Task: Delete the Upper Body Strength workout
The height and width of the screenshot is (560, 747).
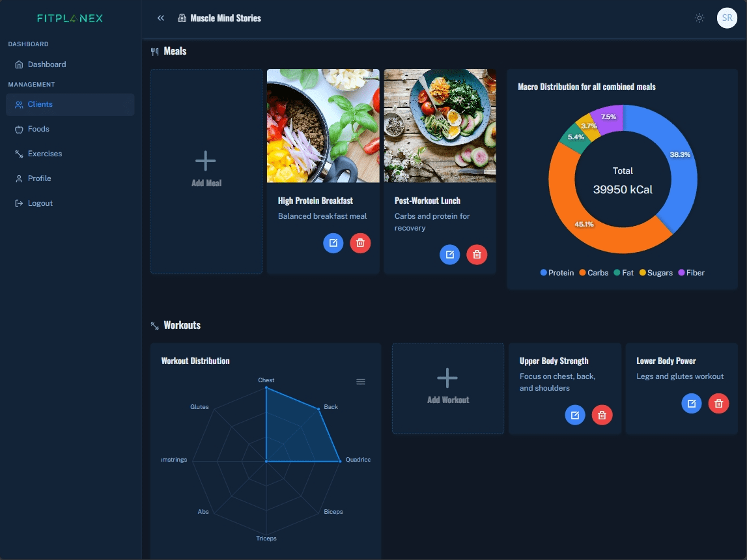Action: (x=602, y=415)
